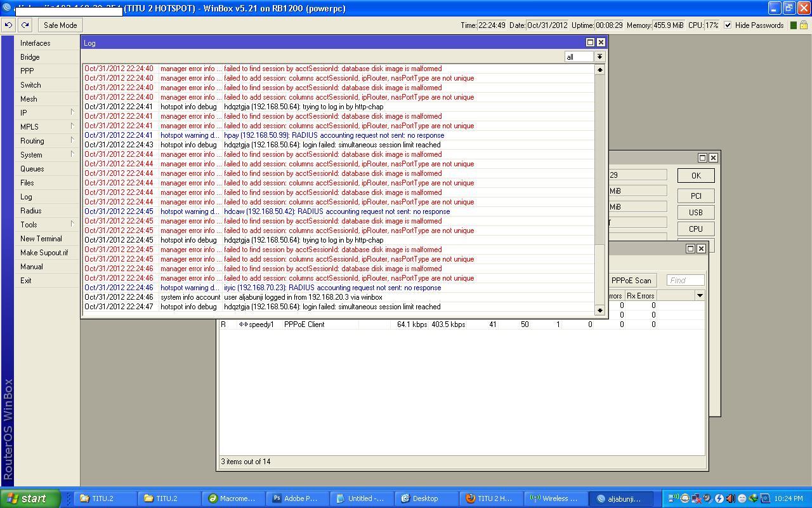Image resolution: width=812 pixels, height=508 pixels.
Task: Toggle Safe Mode button
Action: click(x=60, y=25)
